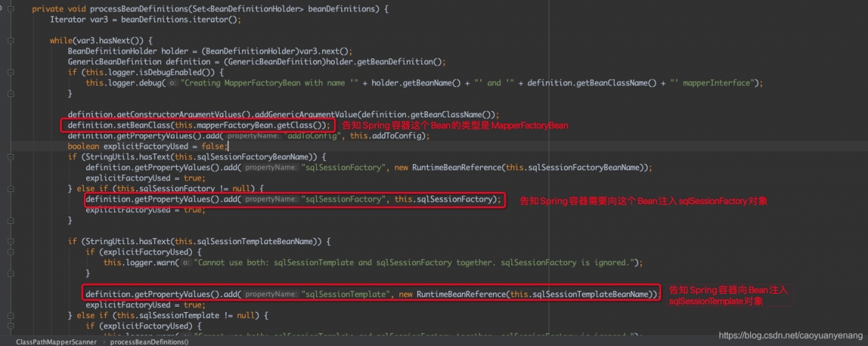
Task: Select ClassPathMapperScanner in the breadcrumb bar
Action: pyautogui.click(x=56, y=341)
